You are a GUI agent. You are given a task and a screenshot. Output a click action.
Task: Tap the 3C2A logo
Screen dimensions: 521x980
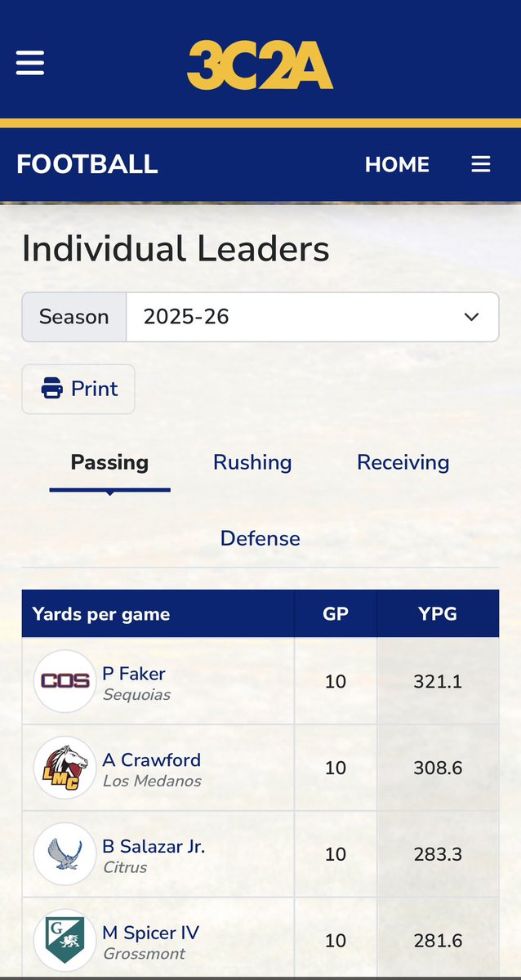click(x=260, y=65)
